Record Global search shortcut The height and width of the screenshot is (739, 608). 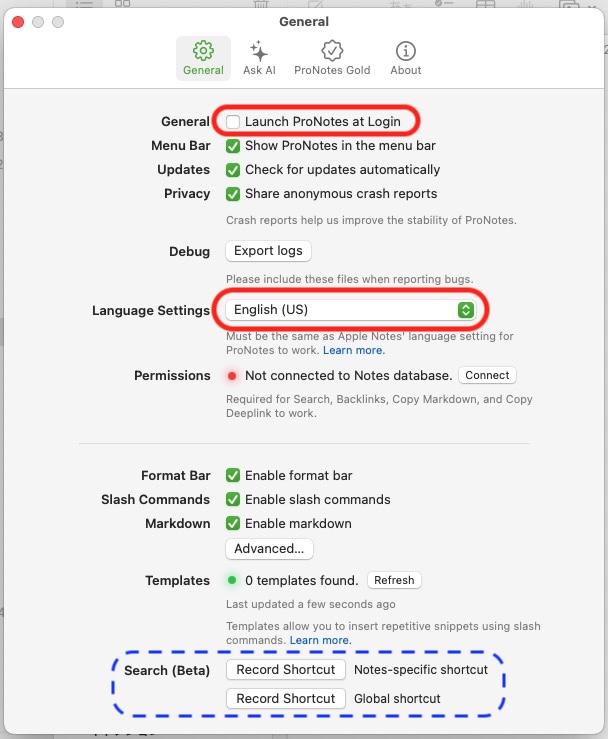[286, 698]
